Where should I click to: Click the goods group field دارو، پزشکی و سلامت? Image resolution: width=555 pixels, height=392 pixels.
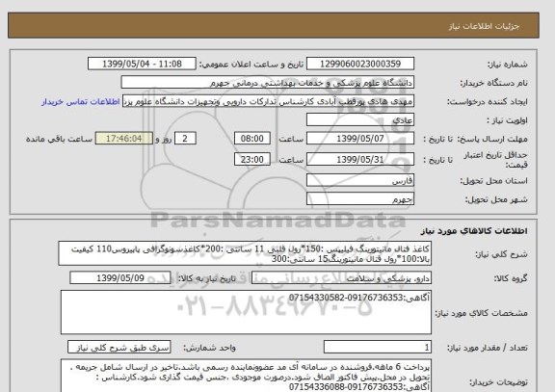pos(341,278)
